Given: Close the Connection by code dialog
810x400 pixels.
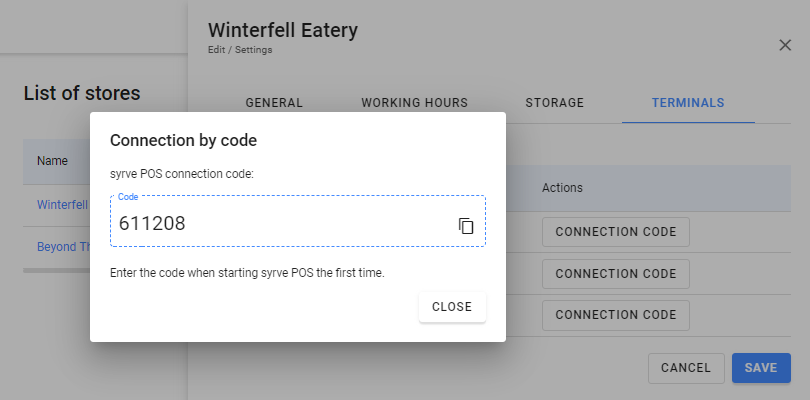Looking at the screenshot, I should [451, 307].
